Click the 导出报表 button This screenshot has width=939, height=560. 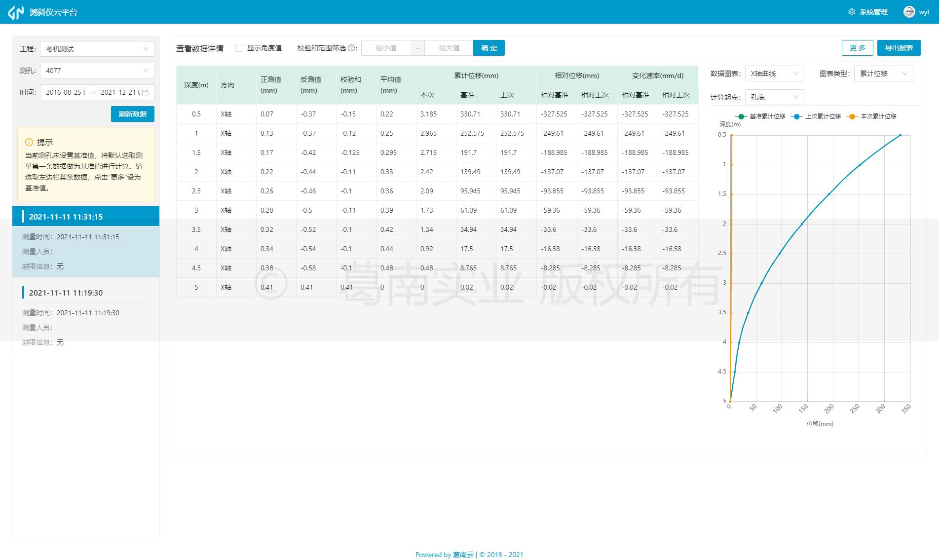coord(899,48)
